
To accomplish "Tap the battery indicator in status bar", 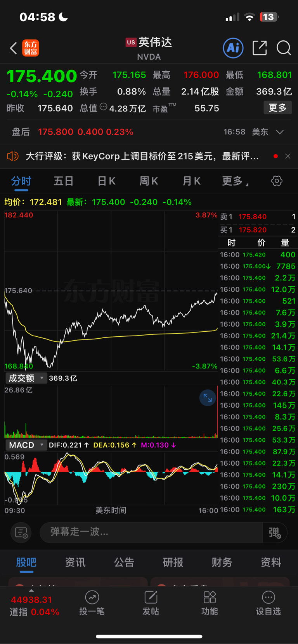I will pos(269,17).
